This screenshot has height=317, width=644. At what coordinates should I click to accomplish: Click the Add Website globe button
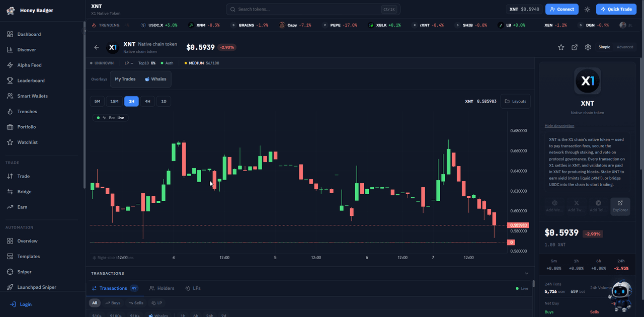pos(554,206)
